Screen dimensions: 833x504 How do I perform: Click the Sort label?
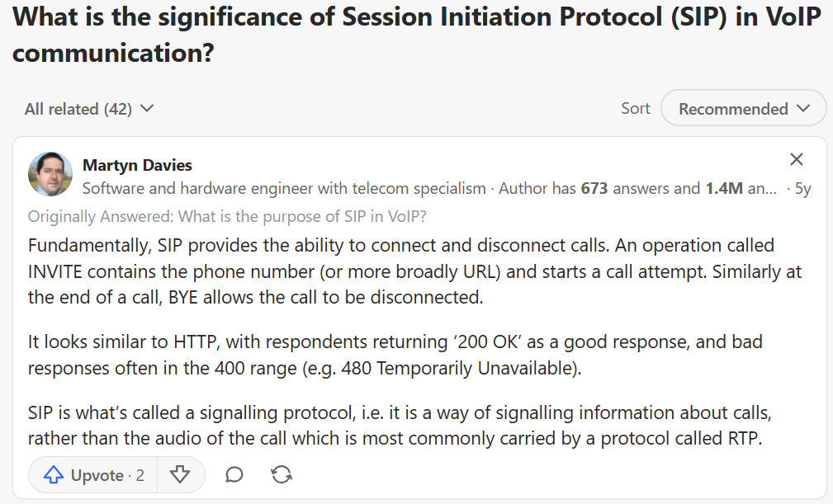[x=636, y=108]
